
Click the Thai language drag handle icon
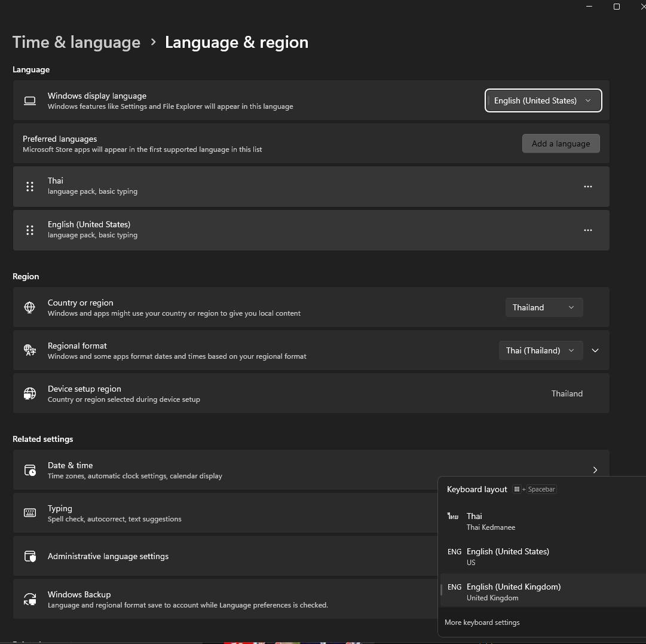point(30,187)
